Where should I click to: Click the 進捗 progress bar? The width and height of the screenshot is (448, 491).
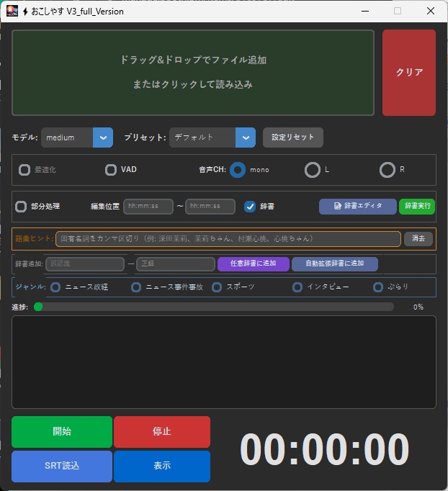point(214,307)
